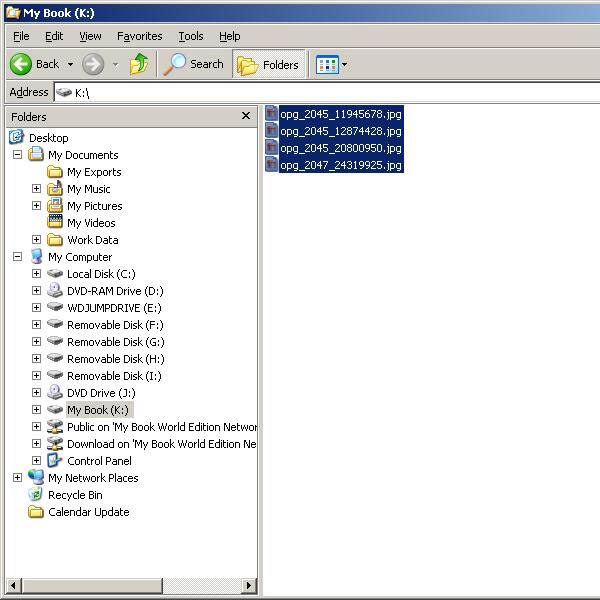Screen dimensions: 600x600
Task: Click the Views icon in toolbar
Action: 326,65
